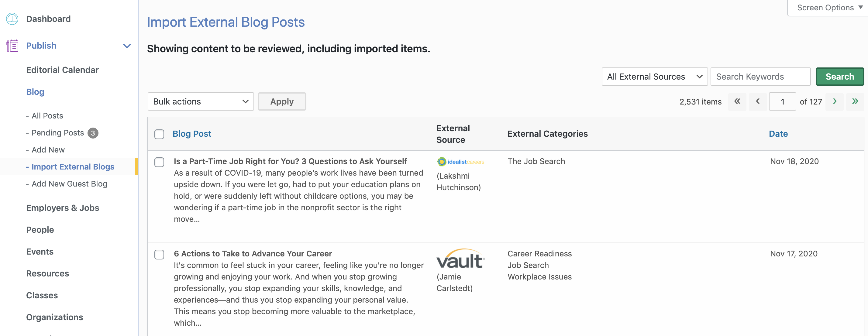Check the Part-Time Job post checkbox
The height and width of the screenshot is (336, 868).
click(159, 162)
